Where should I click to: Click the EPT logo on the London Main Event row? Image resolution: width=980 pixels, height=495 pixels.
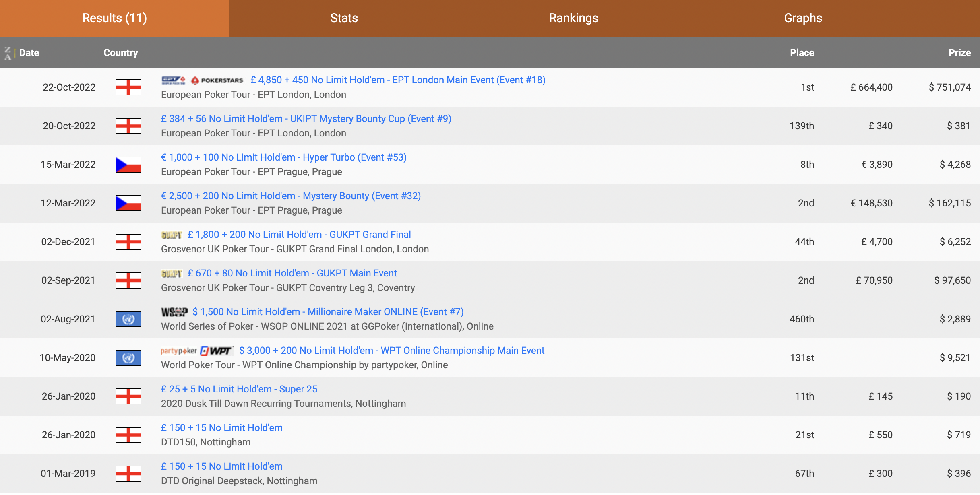pos(174,80)
